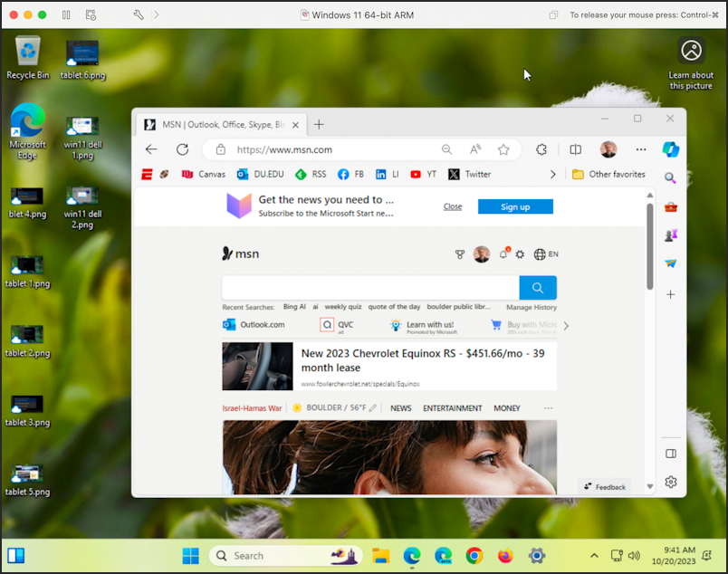Expand more quick links chevron
The height and width of the screenshot is (574, 728).
(x=566, y=326)
